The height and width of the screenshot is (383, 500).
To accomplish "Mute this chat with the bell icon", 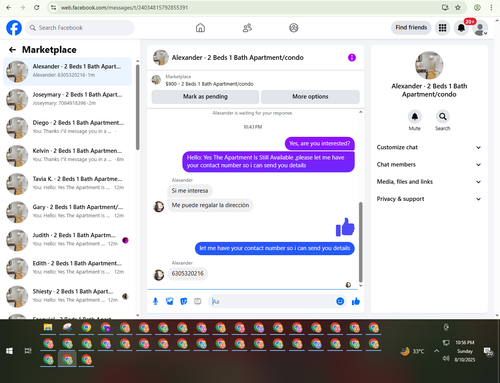I will coord(415,117).
